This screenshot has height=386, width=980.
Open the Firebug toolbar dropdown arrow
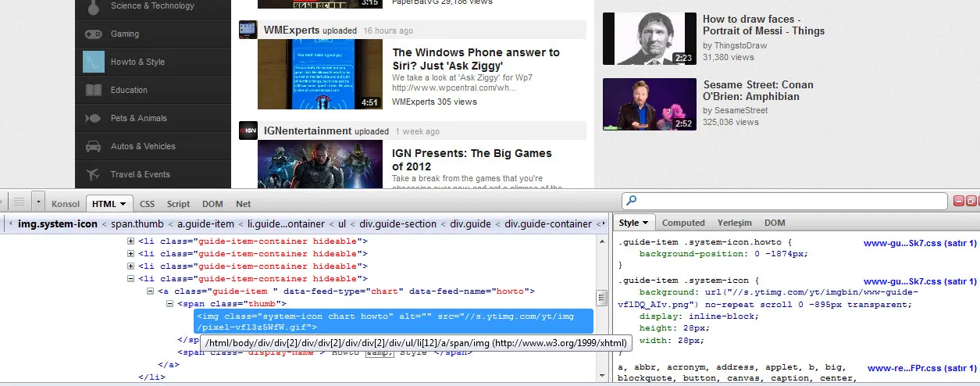click(x=39, y=202)
